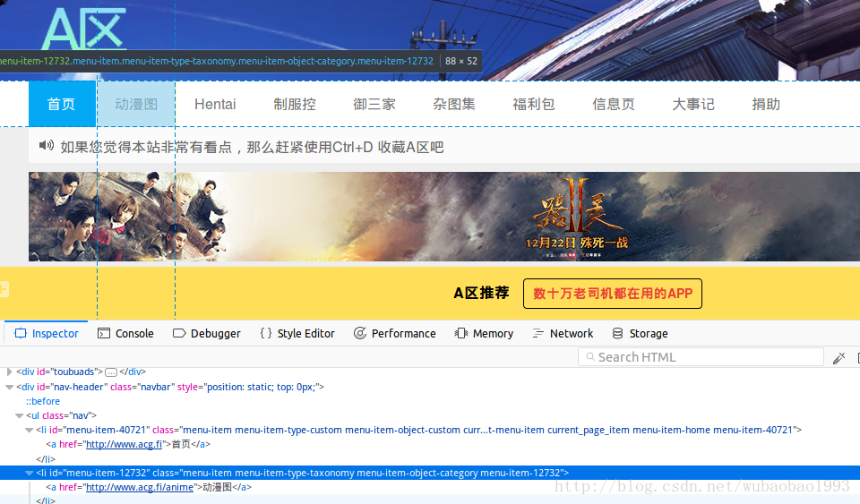Screen dimensions: 860x504
Task: Select the highlighted menu-item-12732 li row
Action: 430,473
